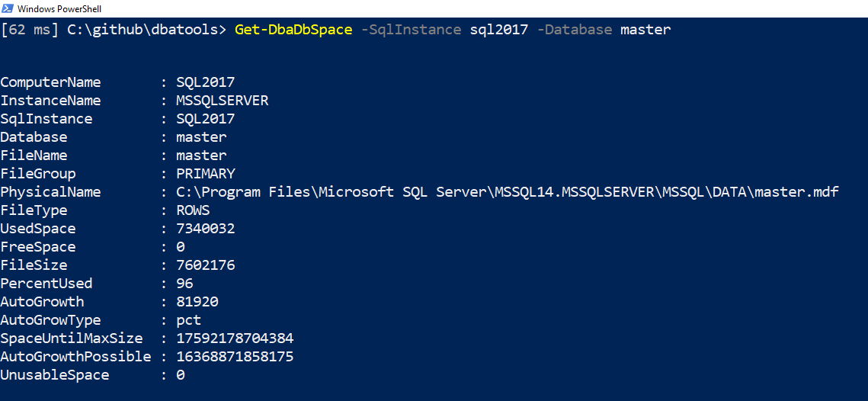Click the AutoGrowthPossible value 16368871858175

coord(235,357)
